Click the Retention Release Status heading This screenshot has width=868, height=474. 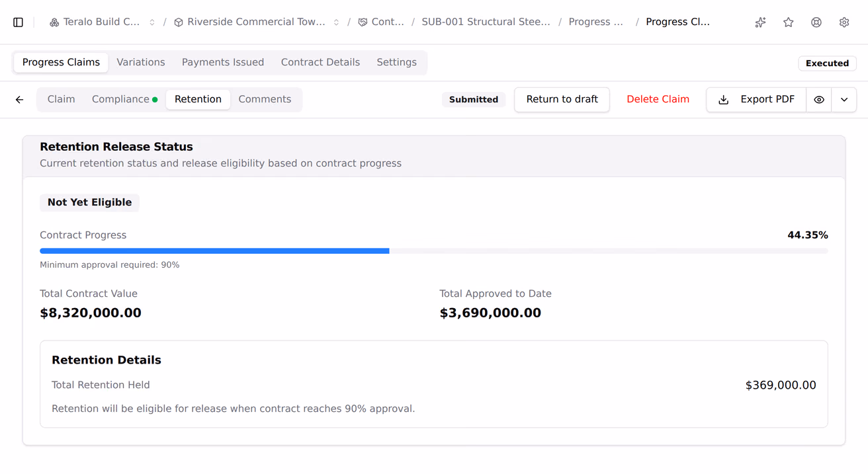[x=116, y=147]
